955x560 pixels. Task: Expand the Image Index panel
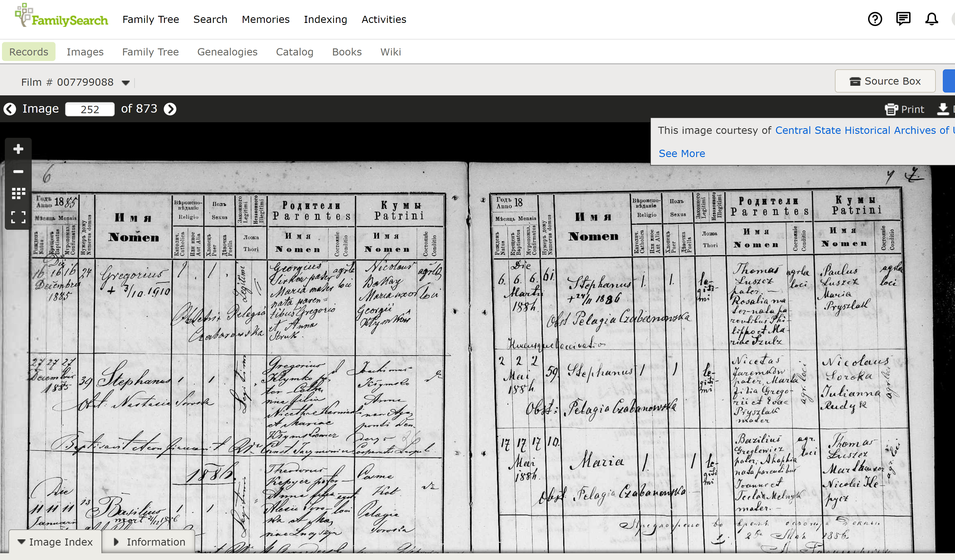pos(55,542)
